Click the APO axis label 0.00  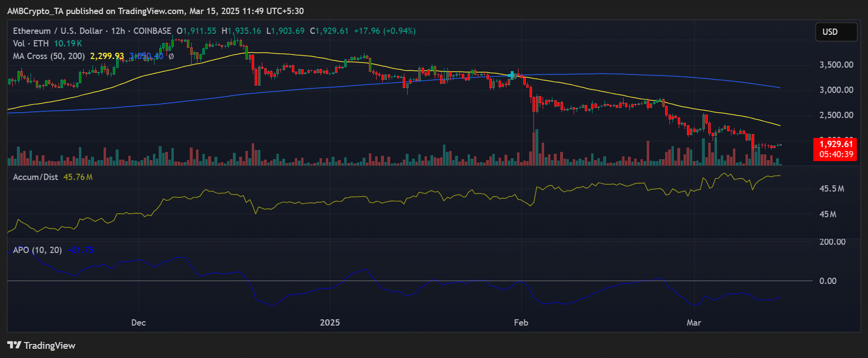828,281
